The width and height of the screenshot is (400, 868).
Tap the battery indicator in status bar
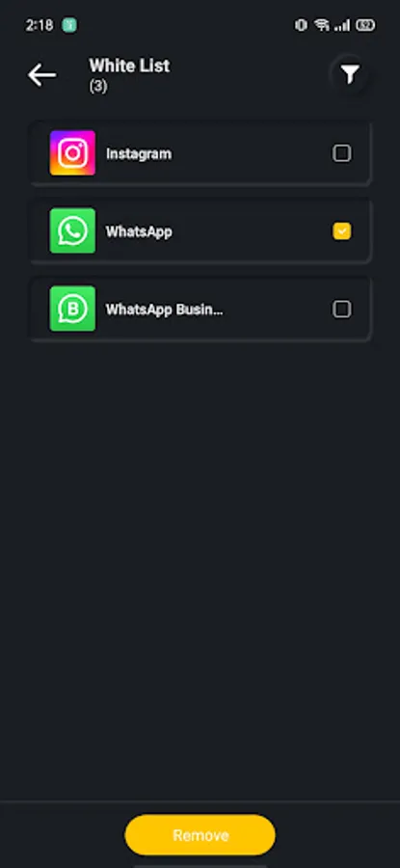coord(365,25)
